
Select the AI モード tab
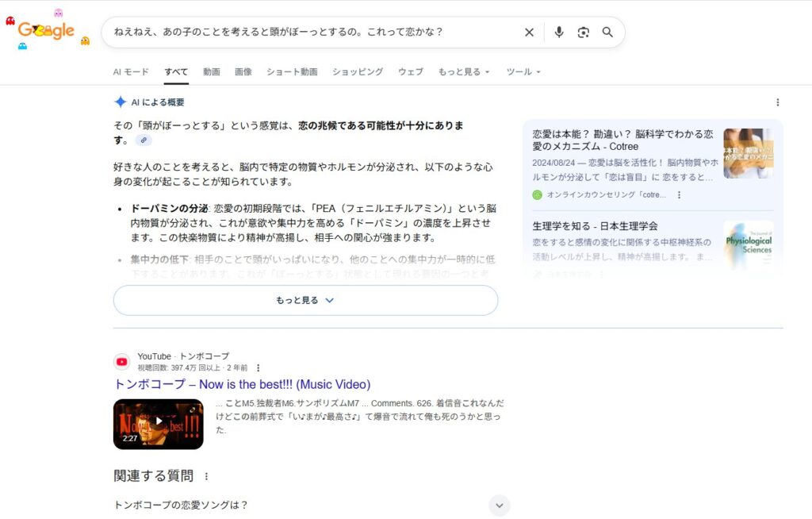(x=131, y=72)
